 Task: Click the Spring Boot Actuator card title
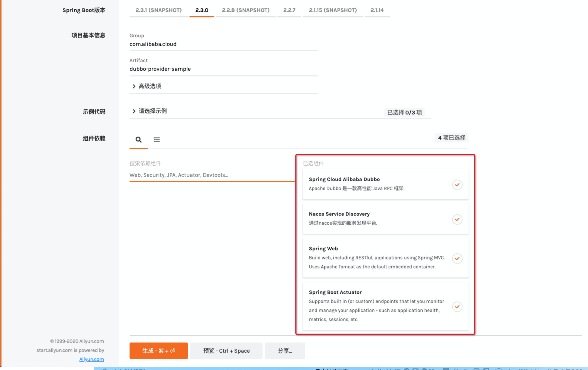point(335,292)
